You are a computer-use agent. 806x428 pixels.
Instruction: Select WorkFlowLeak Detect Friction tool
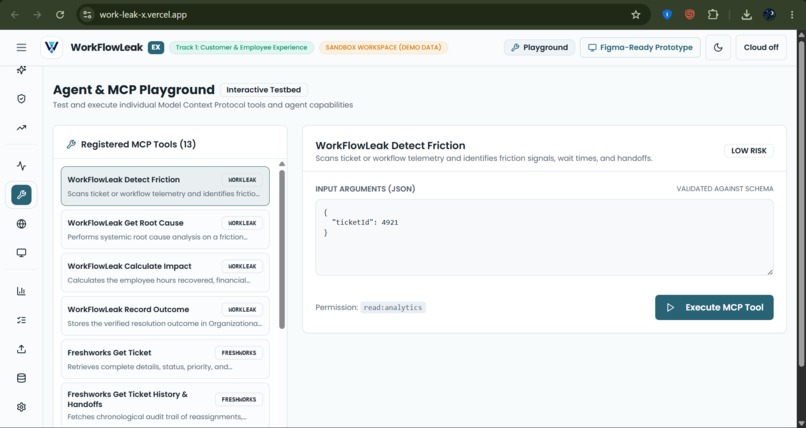(165, 186)
